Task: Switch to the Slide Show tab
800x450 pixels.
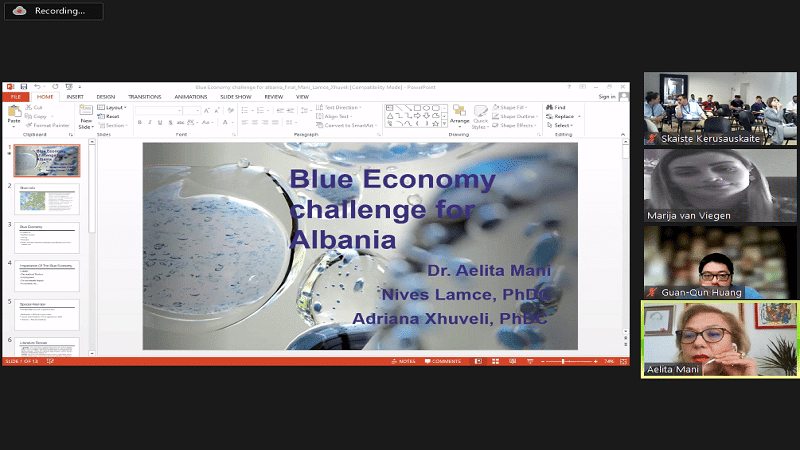Action: (236, 97)
